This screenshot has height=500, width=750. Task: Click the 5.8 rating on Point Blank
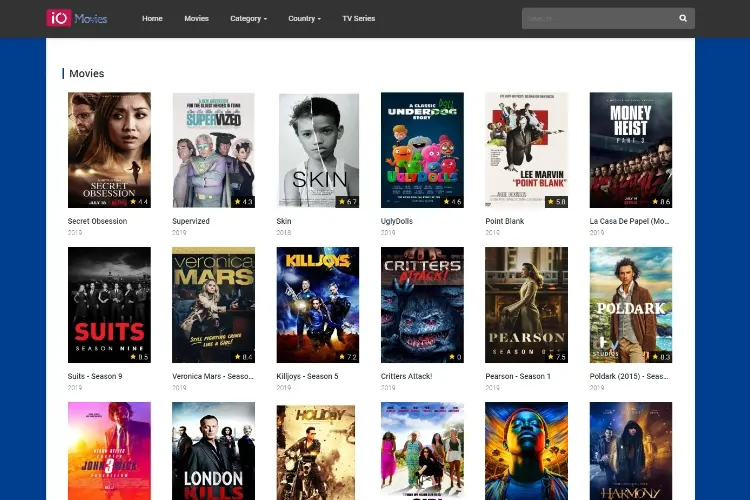(x=556, y=202)
